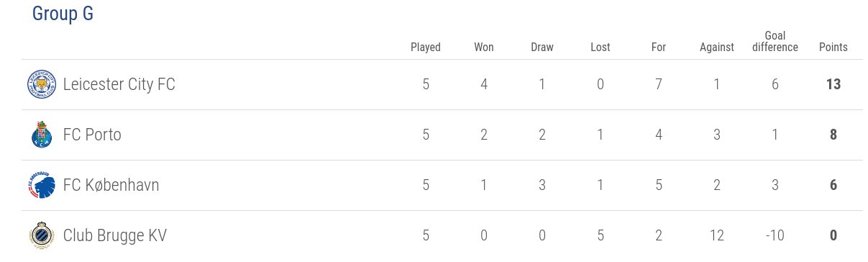Click the Against column header
The width and height of the screenshot is (868, 262).
(x=717, y=48)
